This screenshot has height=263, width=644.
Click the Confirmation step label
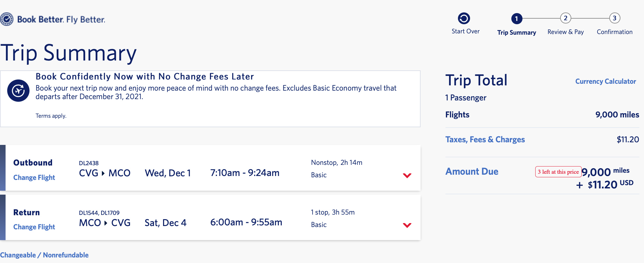tap(615, 32)
